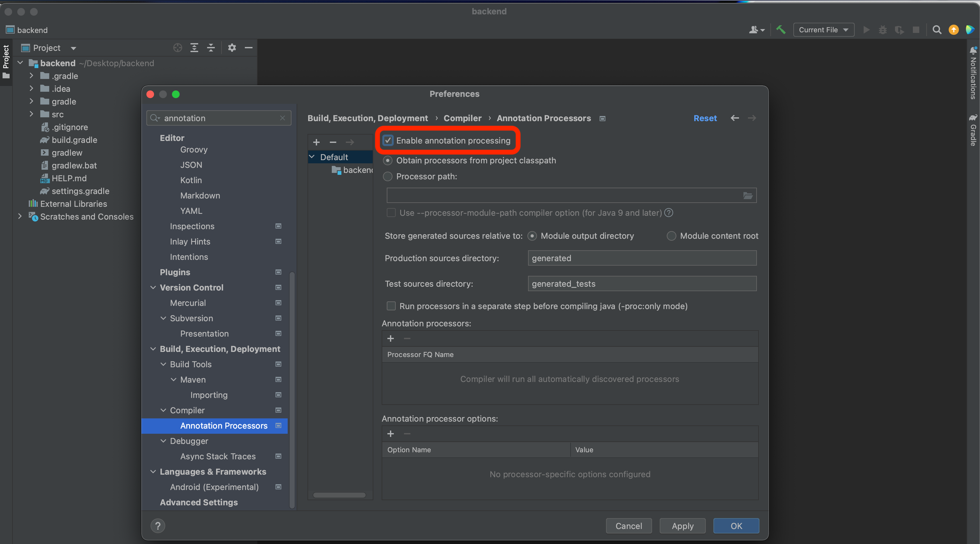Image resolution: width=980 pixels, height=544 pixels.
Task: Add a new annotation processor profile
Action: pyautogui.click(x=316, y=142)
